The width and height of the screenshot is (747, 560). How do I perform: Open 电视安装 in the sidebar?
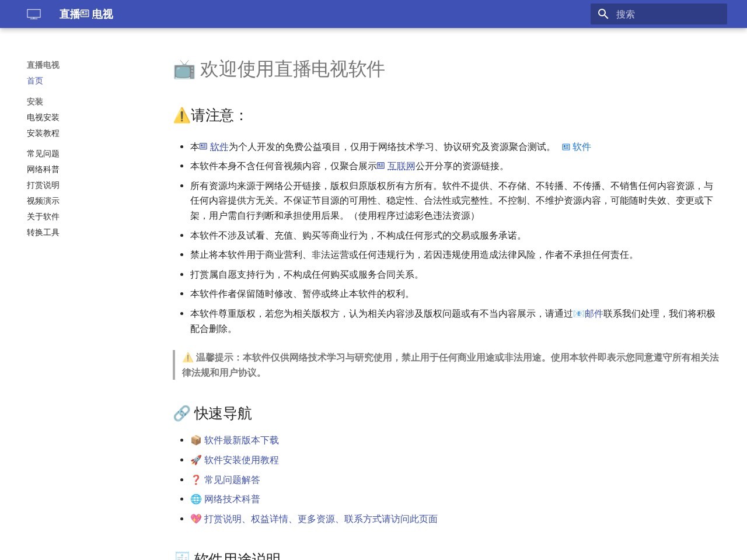pyautogui.click(x=43, y=117)
